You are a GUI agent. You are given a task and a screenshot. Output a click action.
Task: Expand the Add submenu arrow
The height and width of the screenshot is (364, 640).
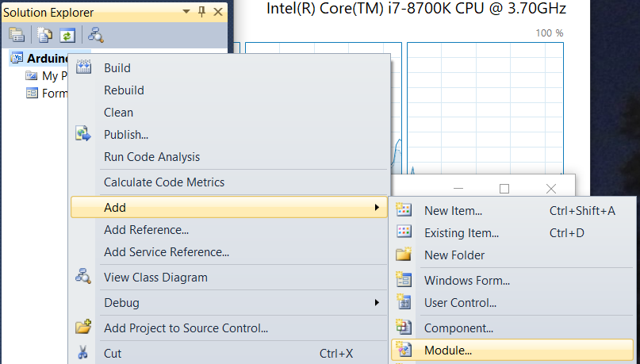tap(377, 207)
